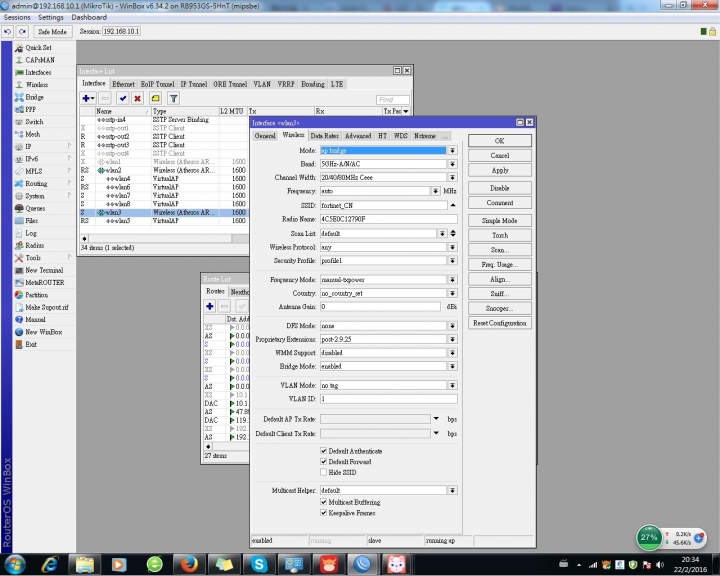The height and width of the screenshot is (576, 720).
Task: Open the WMM Support dropdown arrow
Action: click(x=452, y=353)
